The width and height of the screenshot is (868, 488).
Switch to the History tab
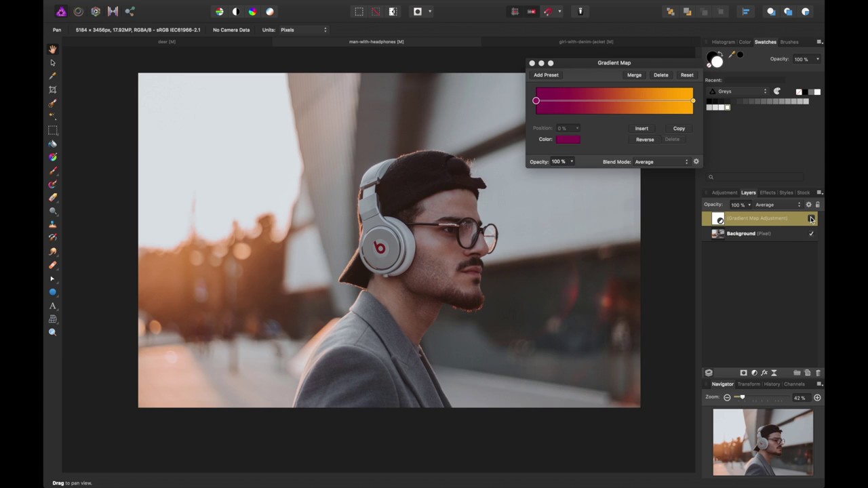[772, 384]
